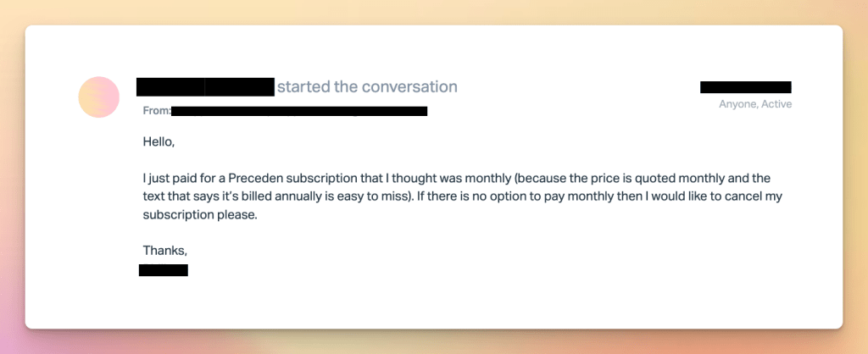
Task: Click the word "Active" in the status
Action: (x=776, y=104)
